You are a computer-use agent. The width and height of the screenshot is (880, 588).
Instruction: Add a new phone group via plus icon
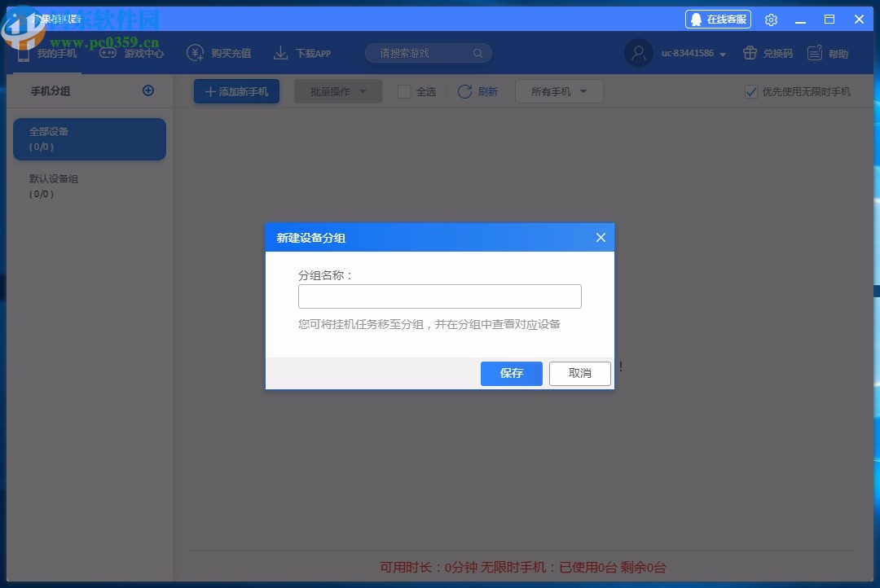(148, 90)
